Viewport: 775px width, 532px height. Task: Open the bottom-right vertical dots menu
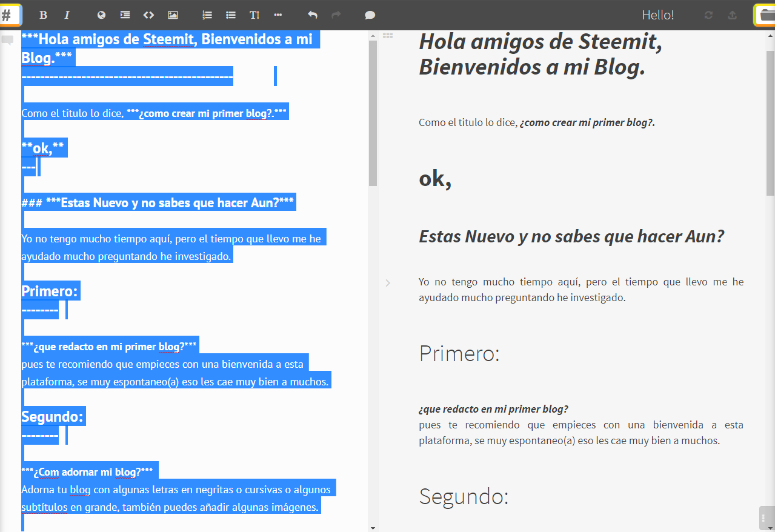(x=764, y=518)
